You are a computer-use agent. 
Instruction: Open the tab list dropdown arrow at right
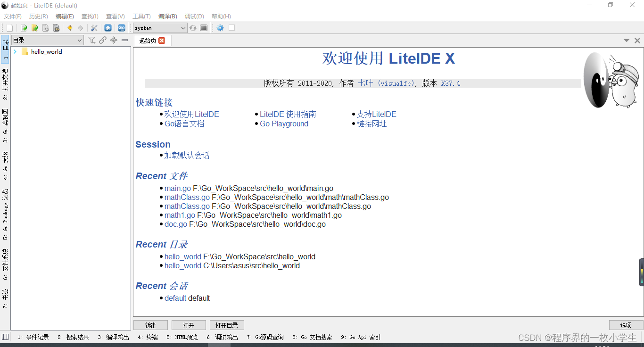coord(627,41)
